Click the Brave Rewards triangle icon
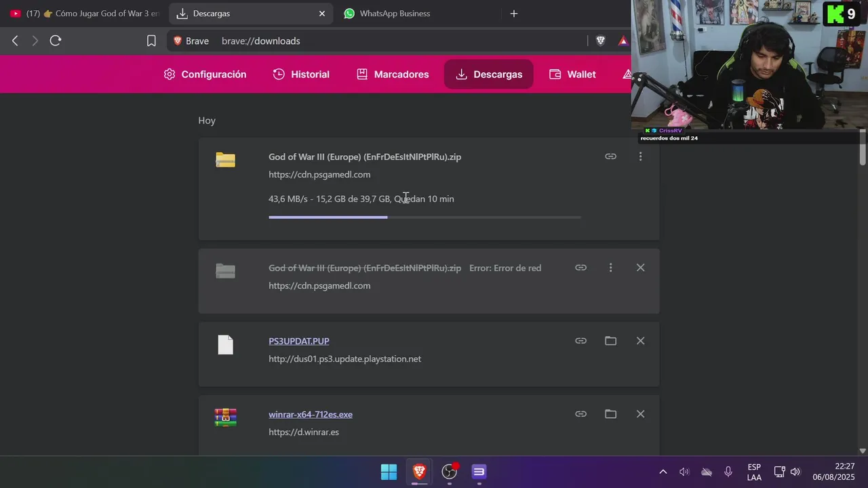 623,41
